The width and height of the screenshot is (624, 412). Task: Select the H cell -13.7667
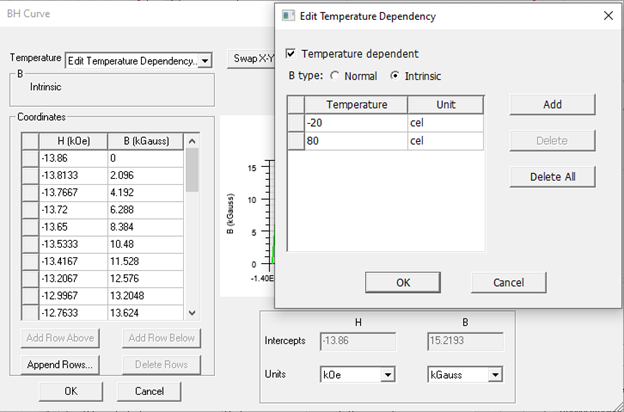tap(73, 193)
